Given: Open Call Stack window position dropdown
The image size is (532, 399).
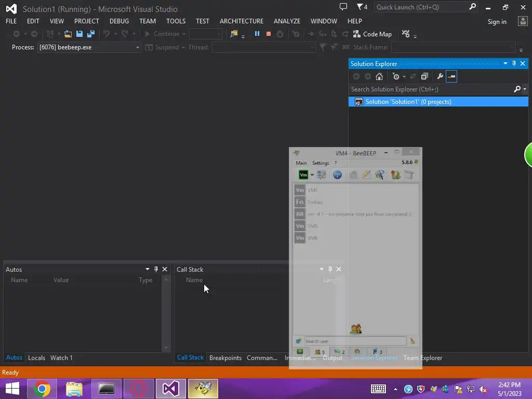Looking at the screenshot, I should (321, 269).
